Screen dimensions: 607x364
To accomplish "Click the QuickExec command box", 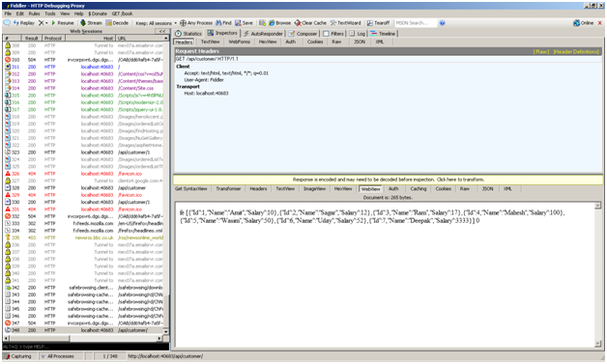I will coord(86,347).
